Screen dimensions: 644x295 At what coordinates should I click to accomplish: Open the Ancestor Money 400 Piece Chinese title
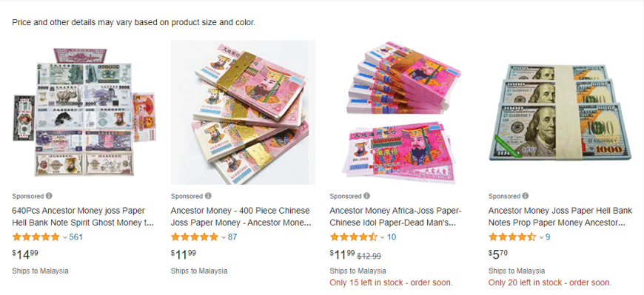[241, 217]
